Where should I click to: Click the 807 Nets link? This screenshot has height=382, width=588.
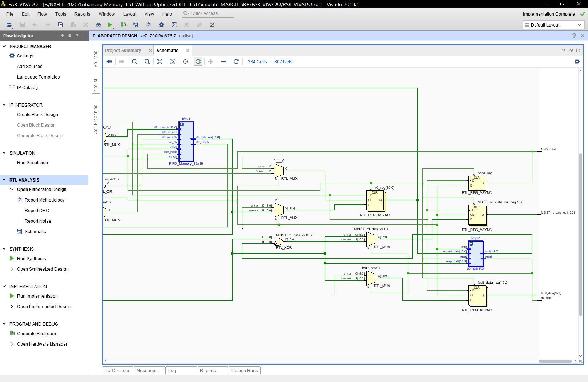(x=283, y=62)
